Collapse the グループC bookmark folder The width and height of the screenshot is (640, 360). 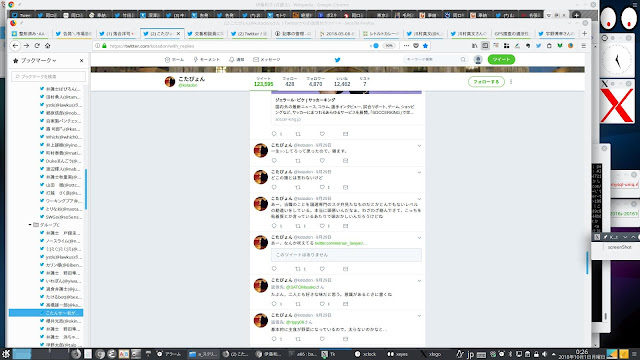(x=30, y=225)
